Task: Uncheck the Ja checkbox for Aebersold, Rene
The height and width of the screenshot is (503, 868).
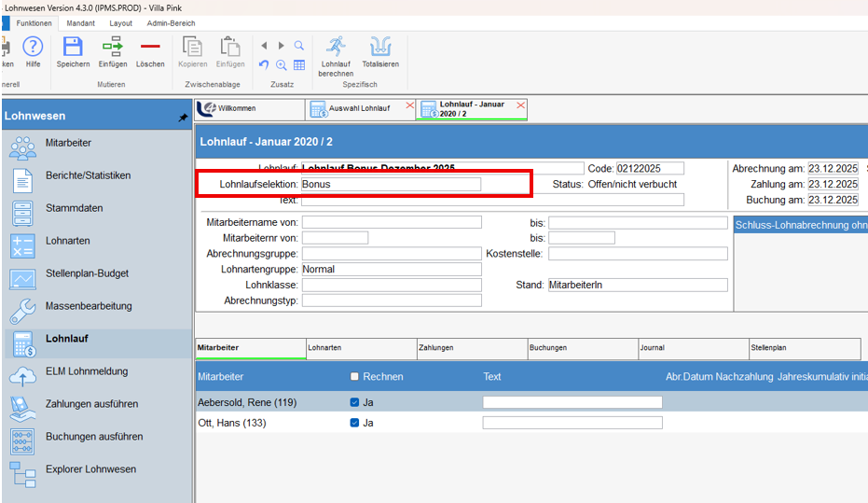Action: pyautogui.click(x=354, y=402)
